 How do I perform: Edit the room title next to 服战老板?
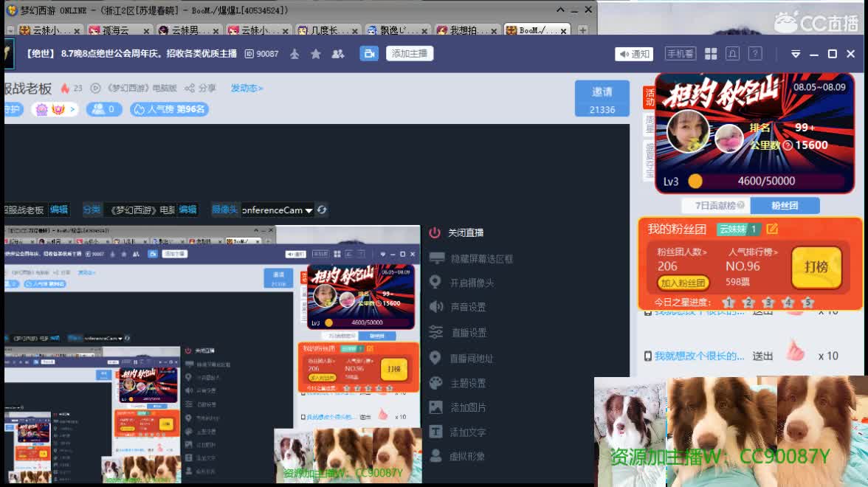tap(59, 210)
